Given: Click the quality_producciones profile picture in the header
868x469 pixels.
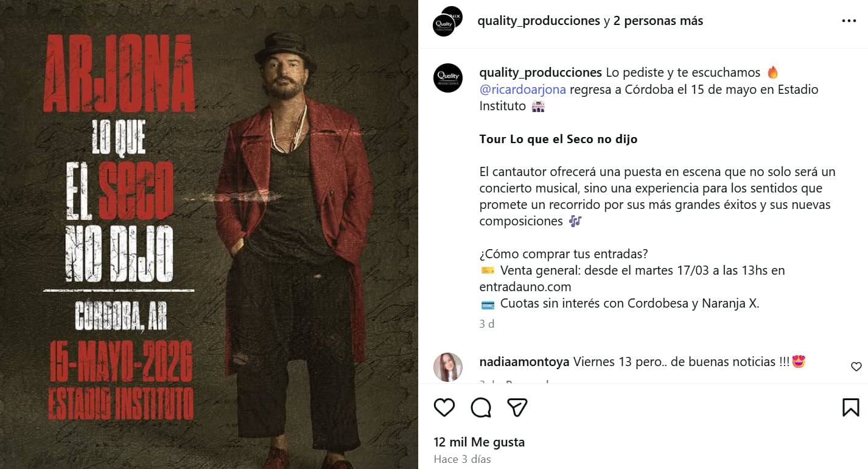Looking at the screenshot, I should tap(447, 20).
